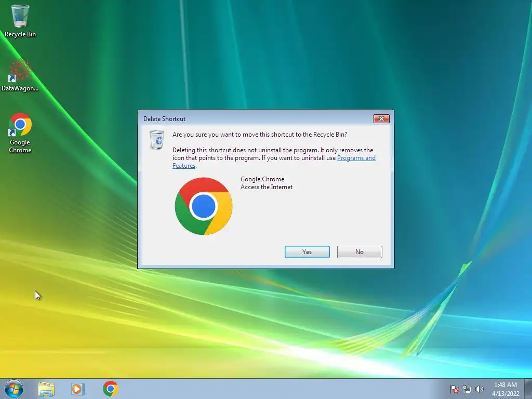
Task: Cancel deletion with the No button
Action: 360,252
